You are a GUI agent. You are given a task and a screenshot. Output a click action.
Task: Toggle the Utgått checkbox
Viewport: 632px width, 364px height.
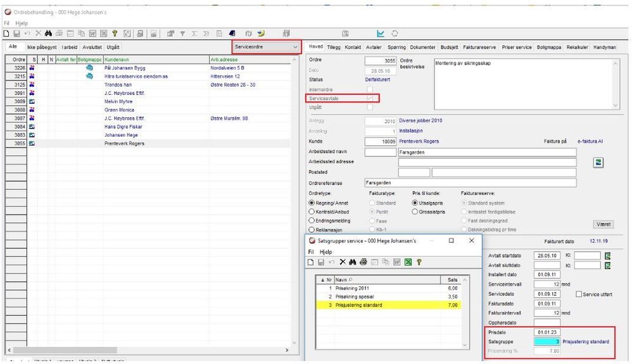click(x=370, y=107)
